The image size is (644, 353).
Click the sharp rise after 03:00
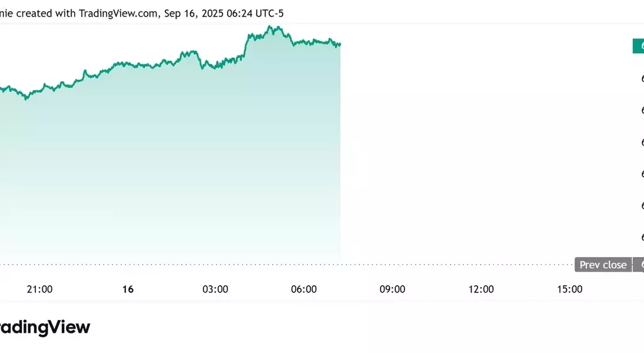(246, 46)
